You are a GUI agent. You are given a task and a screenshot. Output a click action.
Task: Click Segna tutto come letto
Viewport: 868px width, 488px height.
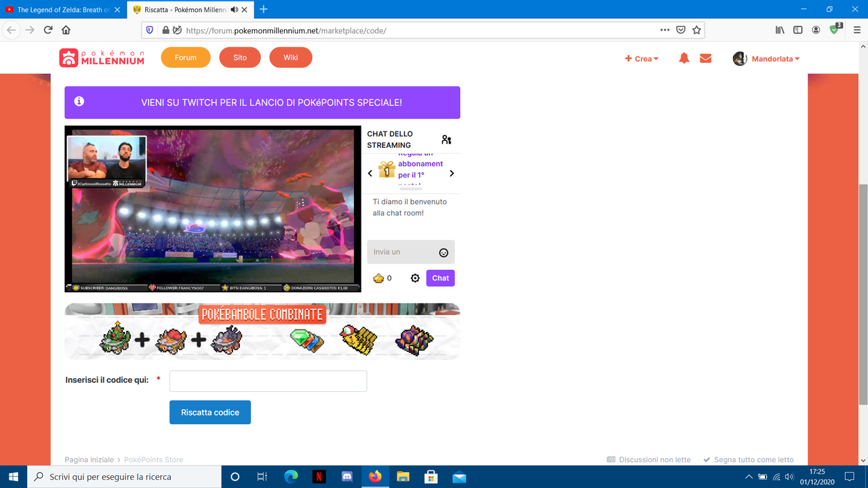coord(749,460)
